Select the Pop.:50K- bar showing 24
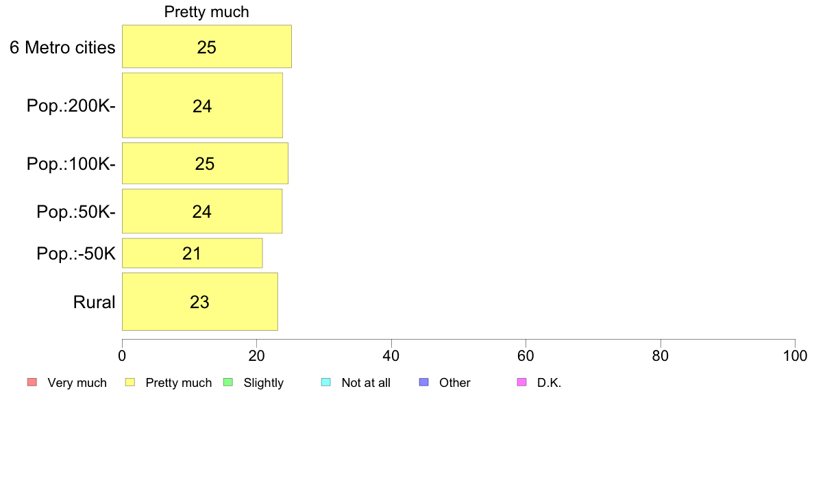The image size is (814, 504). (202, 211)
